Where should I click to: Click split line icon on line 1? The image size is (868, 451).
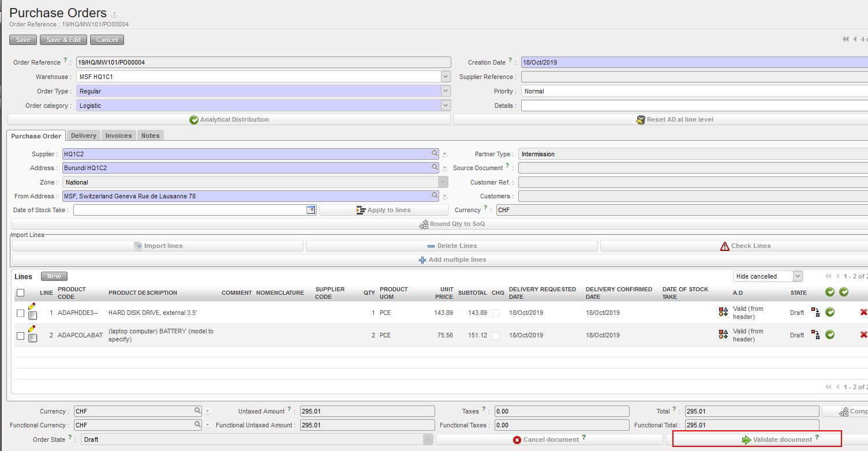click(815, 312)
